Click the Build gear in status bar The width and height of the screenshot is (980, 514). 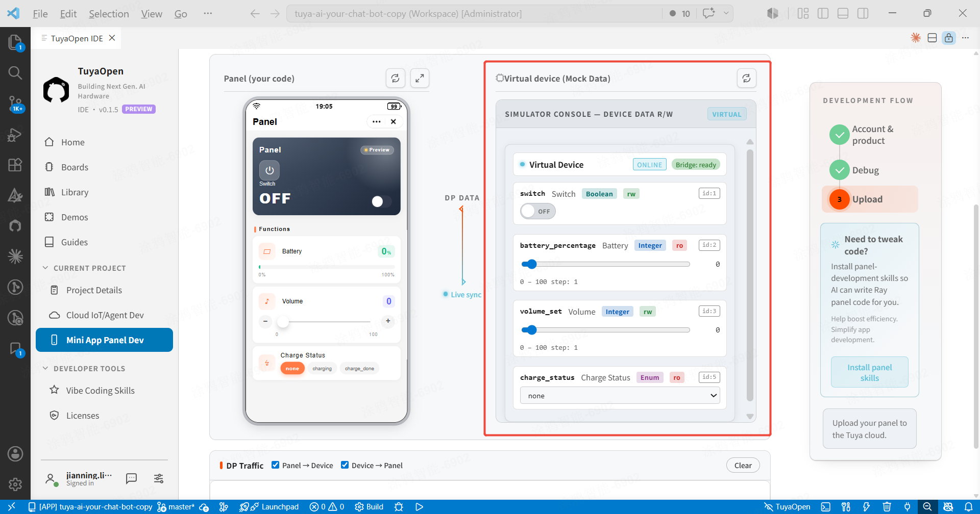(369, 507)
